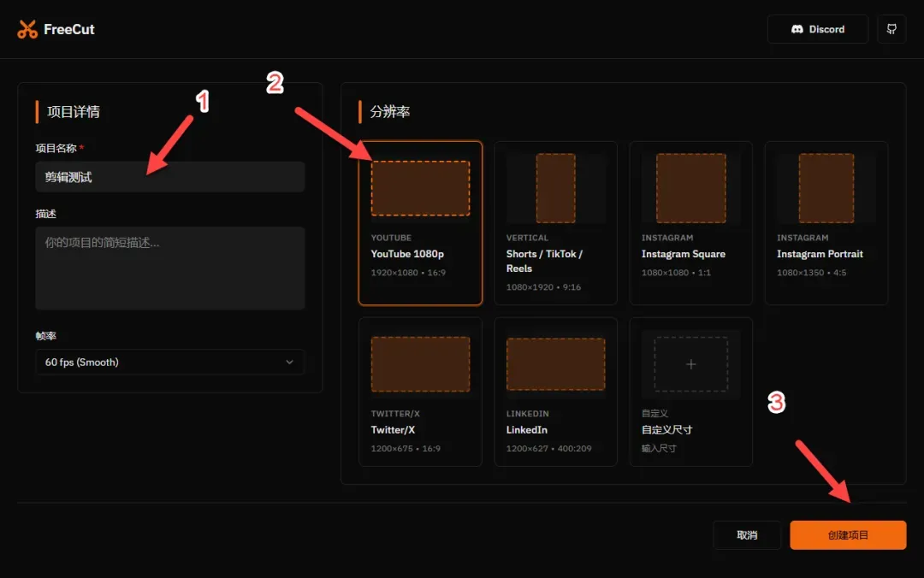
Task: Click the 取消 cancel button
Action: [x=747, y=535]
